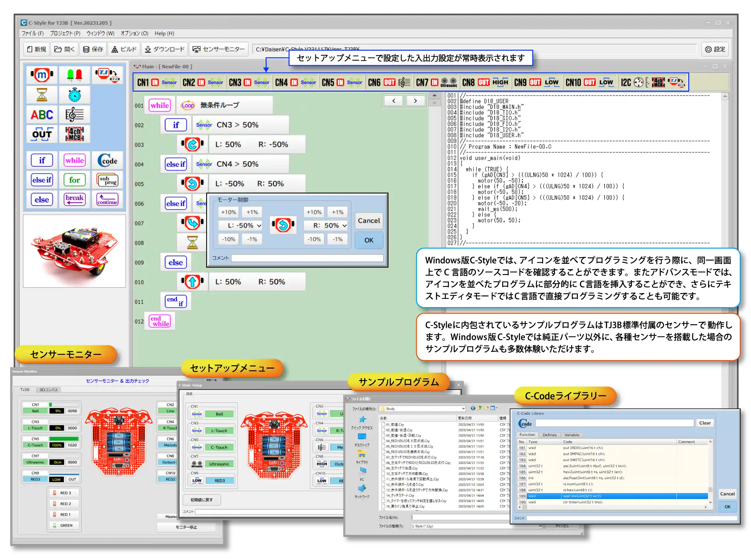Select the motor control icon in palette
The height and width of the screenshot is (560, 751).
[42, 75]
